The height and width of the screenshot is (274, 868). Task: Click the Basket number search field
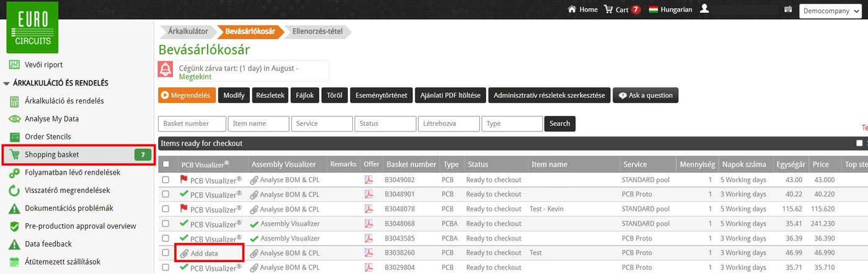pos(192,123)
